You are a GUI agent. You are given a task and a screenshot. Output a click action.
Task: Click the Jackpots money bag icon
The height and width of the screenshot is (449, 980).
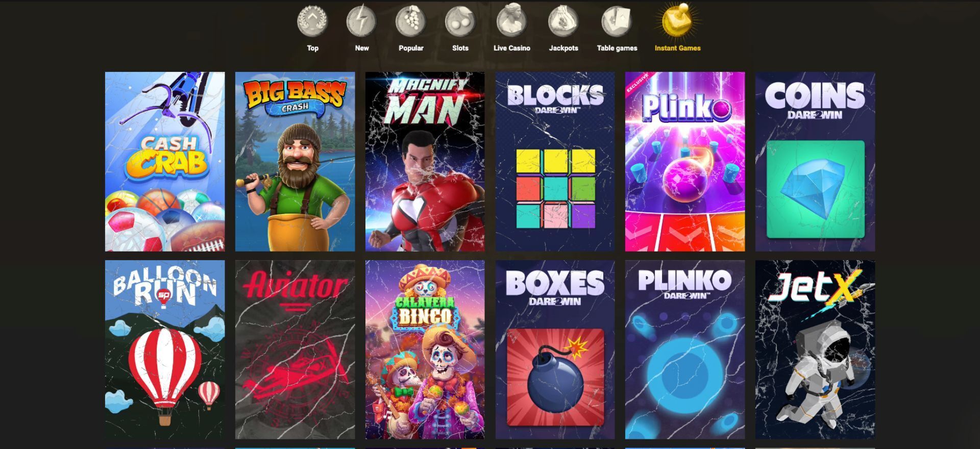tap(563, 21)
